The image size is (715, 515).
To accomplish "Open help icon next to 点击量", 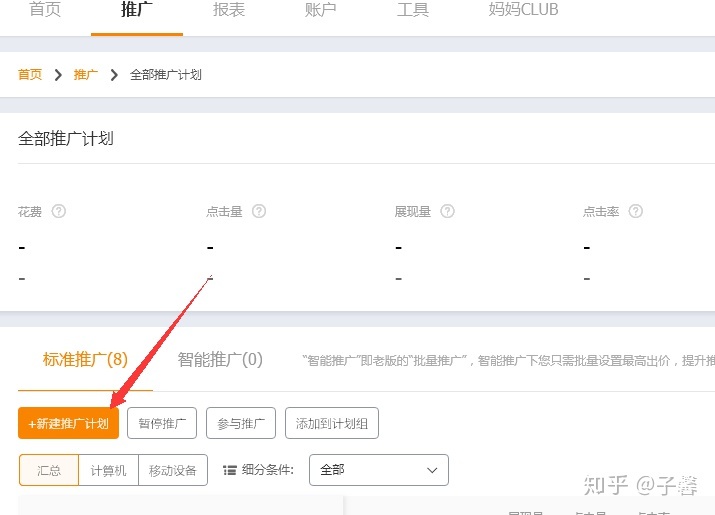I will tap(259, 211).
